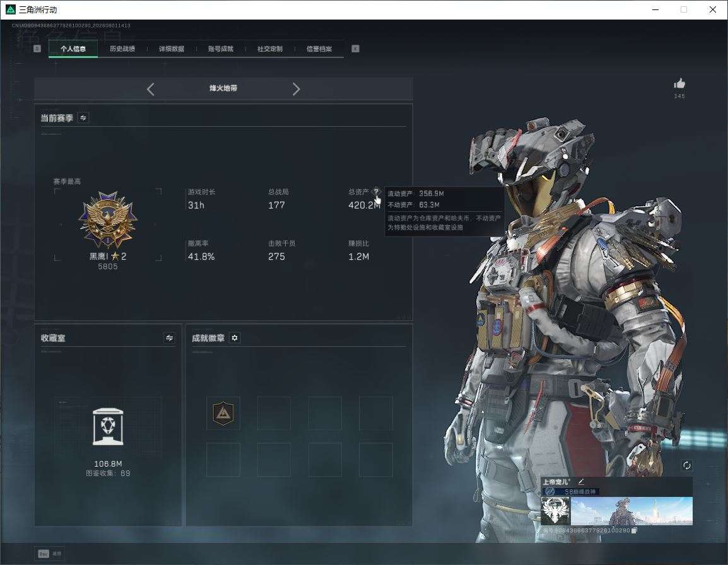Click the Esc 返回 back button
The width and height of the screenshot is (728, 565).
[x=49, y=554]
